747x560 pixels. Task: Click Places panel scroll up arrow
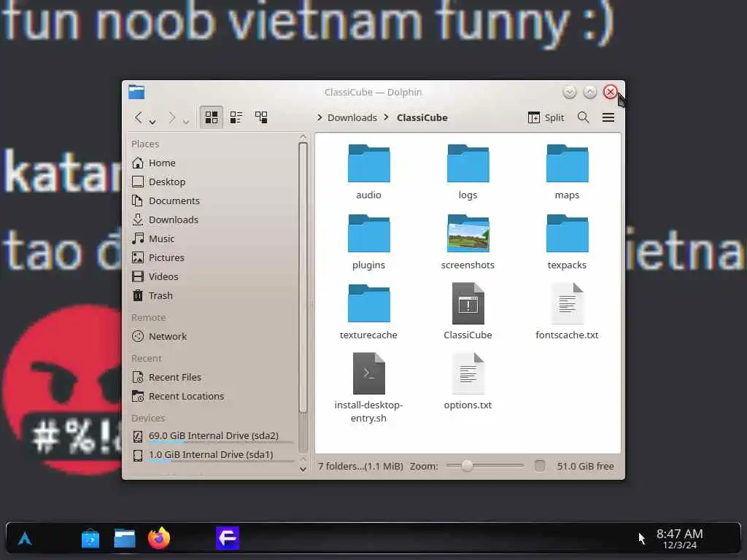pyautogui.click(x=303, y=137)
